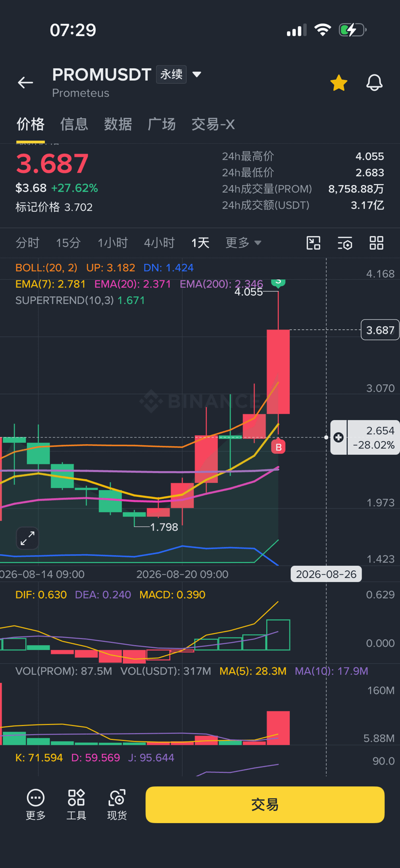Open price alert bell icon

point(374,83)
